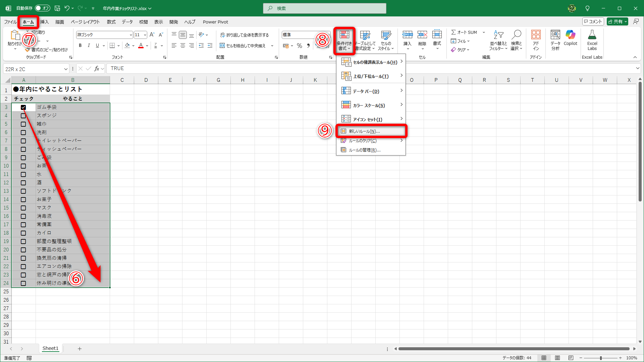Viewport: 644px width, 362px height.
Task: Toggle the AutoSave switch
Action: pyautogui.click(x=43, y=8)
